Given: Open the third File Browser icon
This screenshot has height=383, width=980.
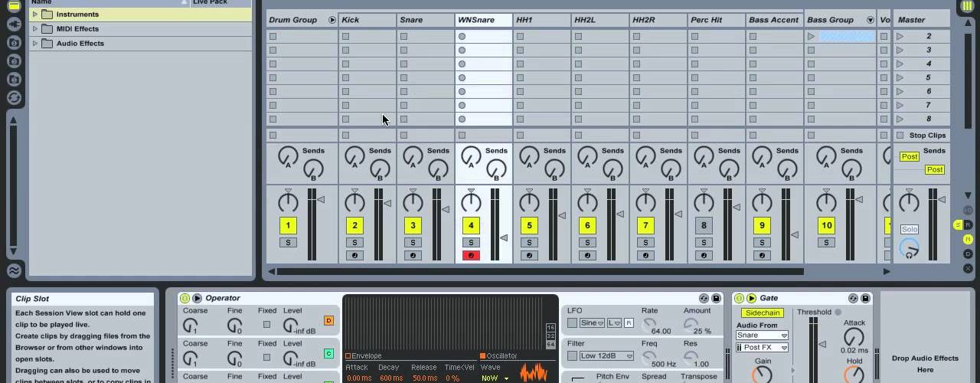Looking at the screenshot, I should coord(14,80).
